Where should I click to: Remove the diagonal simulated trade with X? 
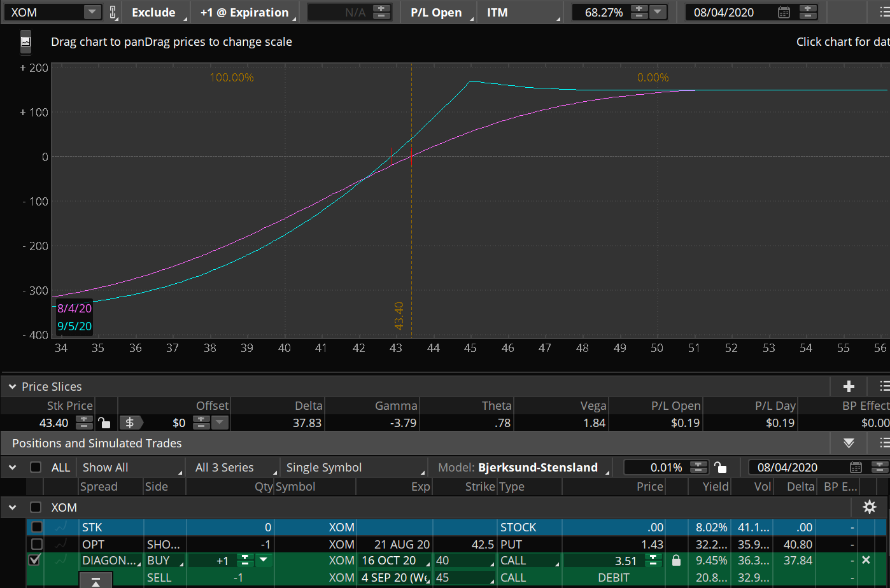click(866, 560)
